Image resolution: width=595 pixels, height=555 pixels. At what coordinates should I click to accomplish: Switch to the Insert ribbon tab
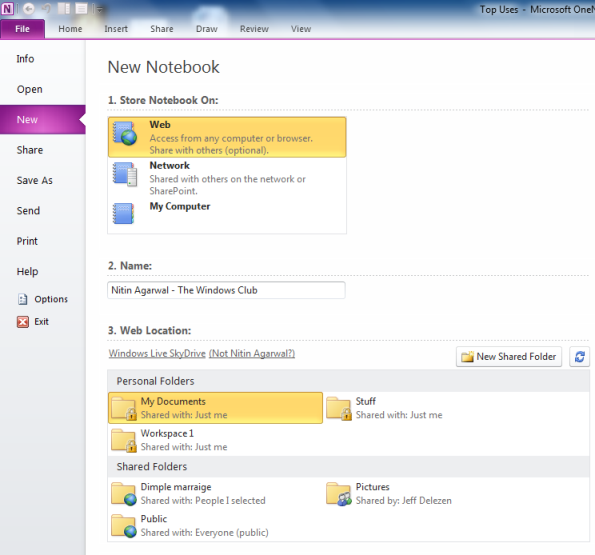click(x=116, y=29)
